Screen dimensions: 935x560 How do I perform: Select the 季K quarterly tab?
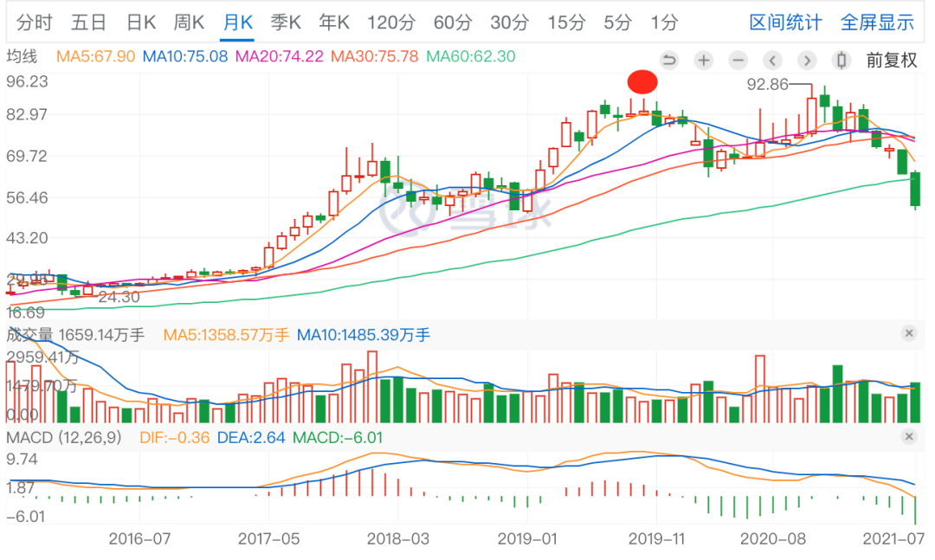click(x=285, y=23)
